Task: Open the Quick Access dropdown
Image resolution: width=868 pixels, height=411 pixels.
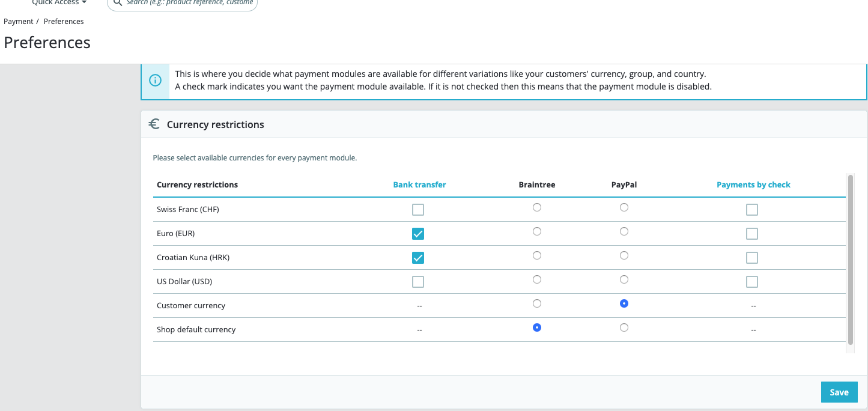Action: pos(59,2)
